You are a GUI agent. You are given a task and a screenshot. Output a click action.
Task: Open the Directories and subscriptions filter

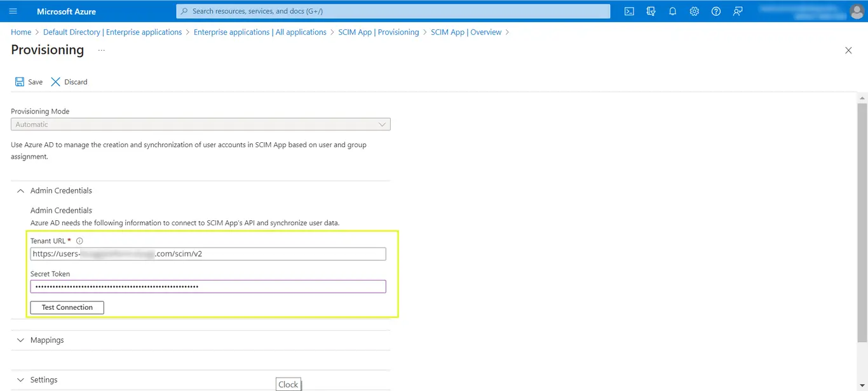[x=651, y=11]
